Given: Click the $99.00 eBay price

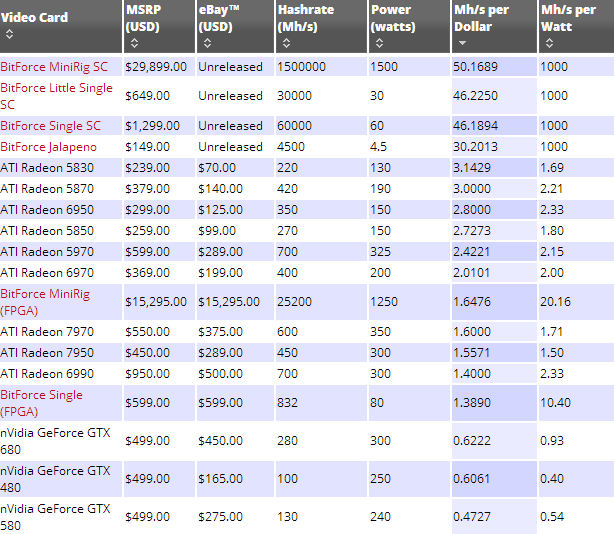Looking at the screenshot, I should click(217, 231).
